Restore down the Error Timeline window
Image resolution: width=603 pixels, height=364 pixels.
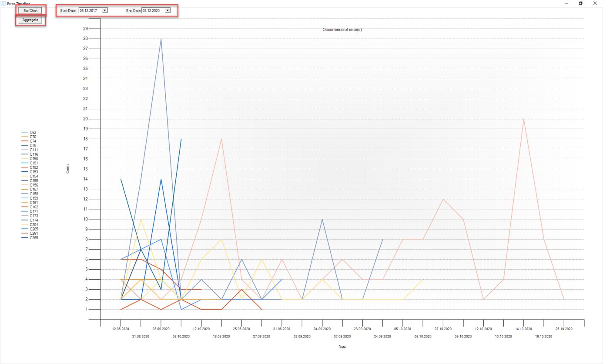[x=580, y=3]
